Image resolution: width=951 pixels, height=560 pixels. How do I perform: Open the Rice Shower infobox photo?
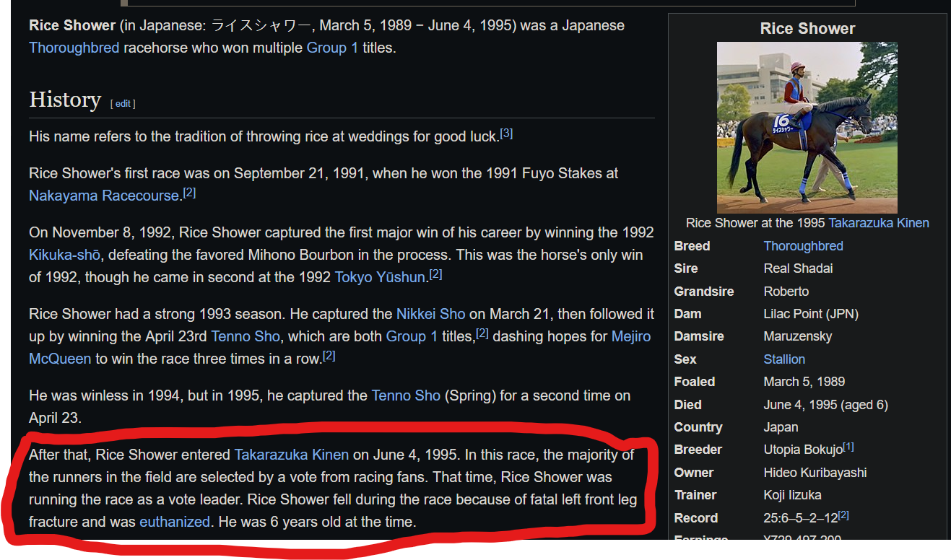coord(807,127)
